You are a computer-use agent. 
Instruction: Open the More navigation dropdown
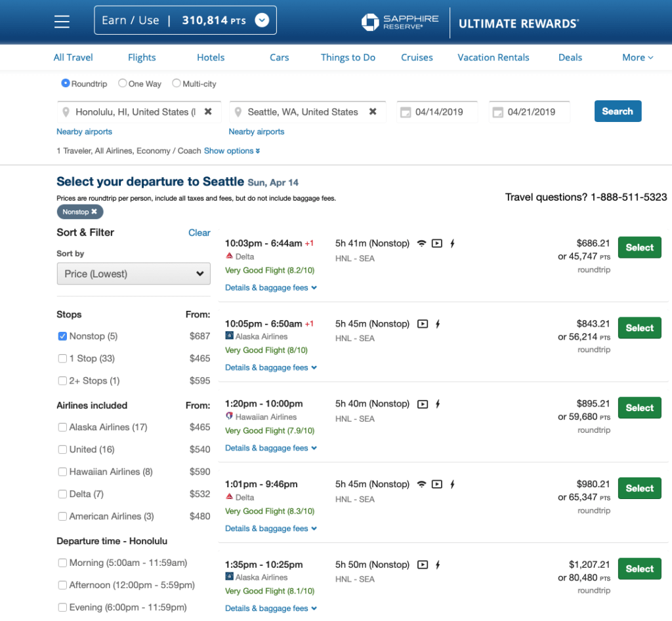[x=637, y=58]
